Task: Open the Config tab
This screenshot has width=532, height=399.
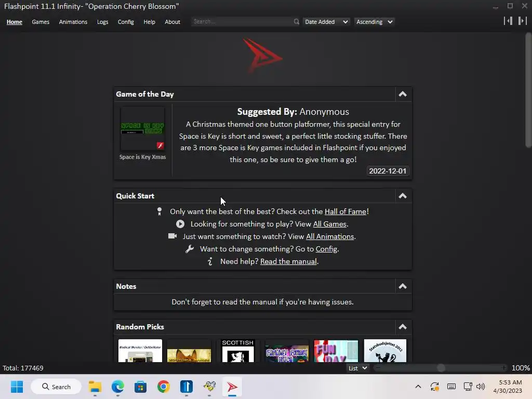Action: (126, 22)
